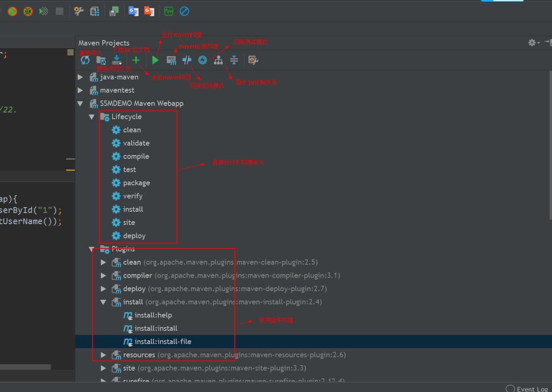Collapse the SSMDEMO Maven Webapp node
This screenshot has width=552, height=392.
(80, 103)
